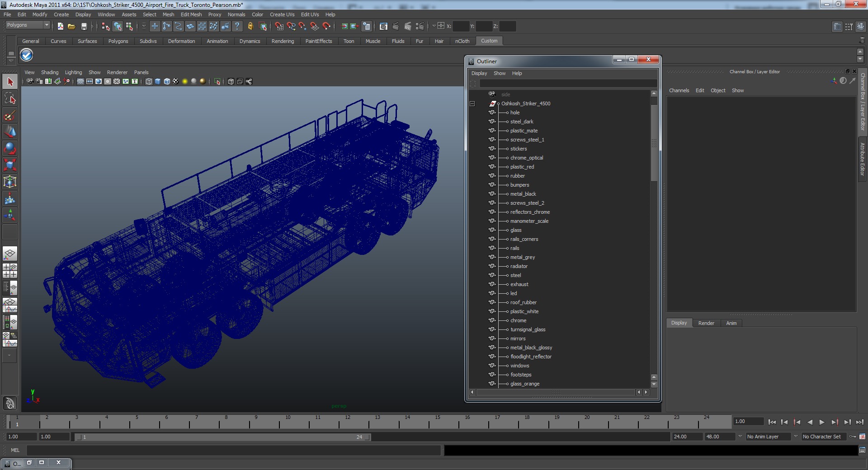The width and height of the screenshot is (868, 470).
Task: Select by component type mode icon
Action: click(129, 26)
